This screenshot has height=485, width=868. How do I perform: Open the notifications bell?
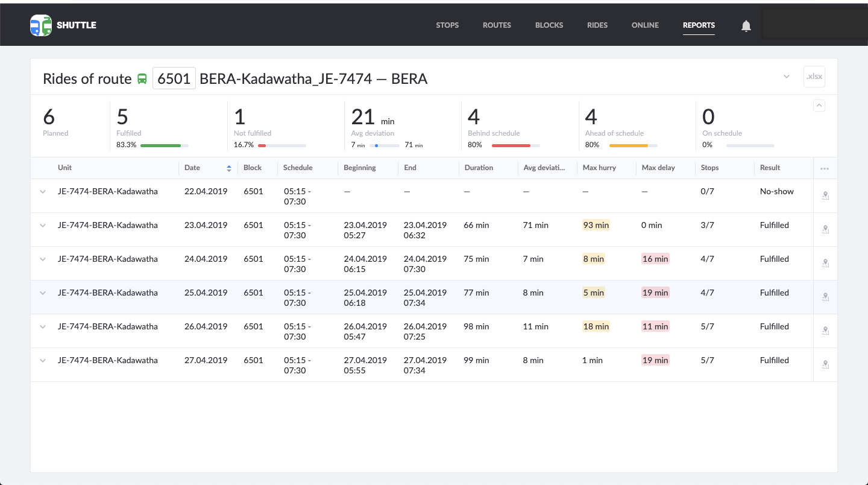[746, 26]
